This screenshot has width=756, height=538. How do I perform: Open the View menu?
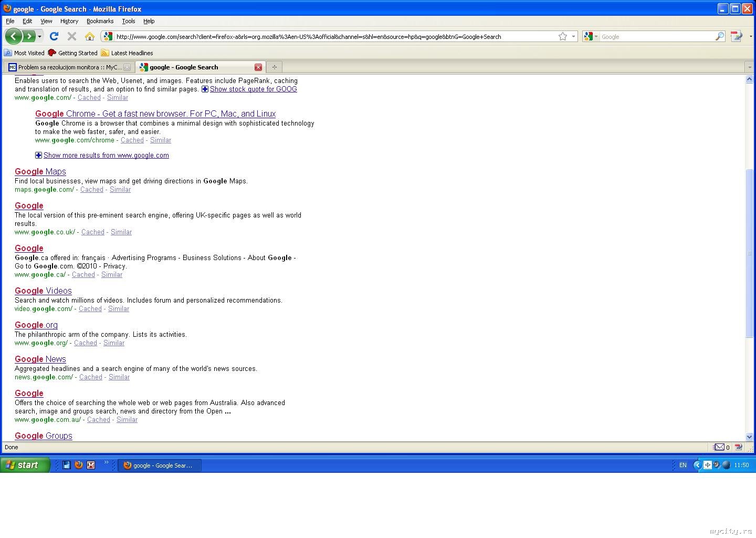tap(46, 21)
